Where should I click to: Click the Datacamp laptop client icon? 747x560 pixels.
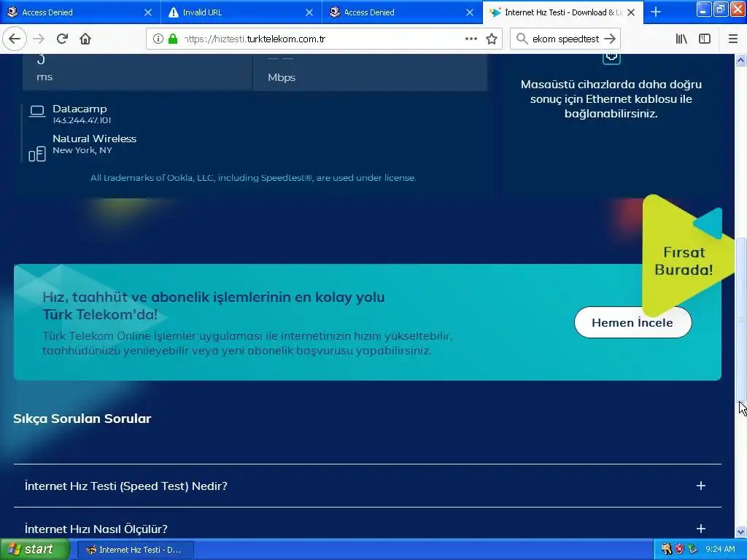37,112
